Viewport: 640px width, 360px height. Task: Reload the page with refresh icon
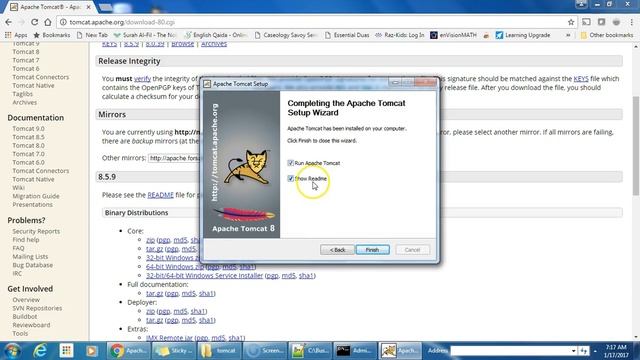pos(35,22)
